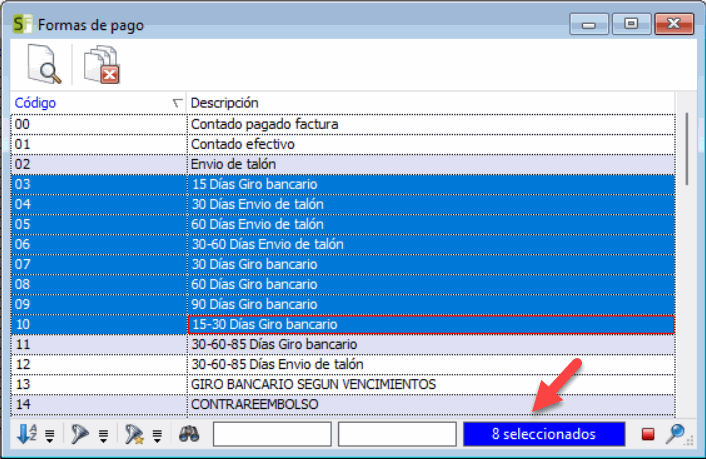
Task: Open the dropdown beside the star filter icon
Action: pos(157,435)
